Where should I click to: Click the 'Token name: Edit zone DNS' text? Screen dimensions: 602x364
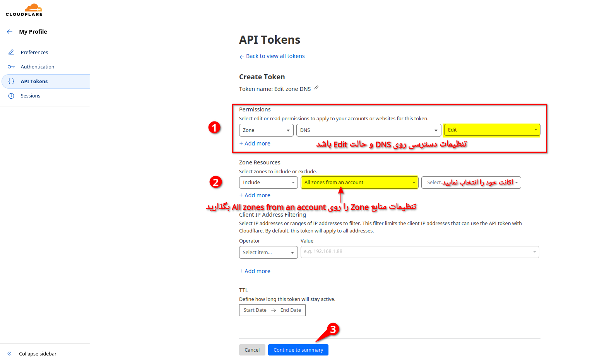275,89
